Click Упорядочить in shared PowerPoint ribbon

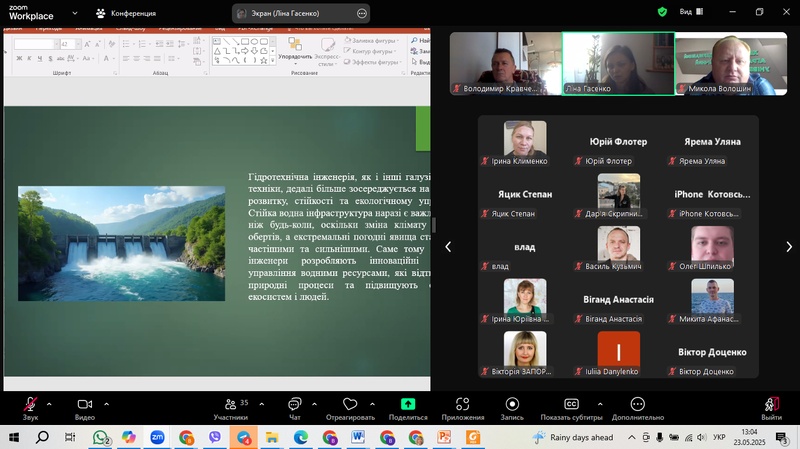coord(295,51)
